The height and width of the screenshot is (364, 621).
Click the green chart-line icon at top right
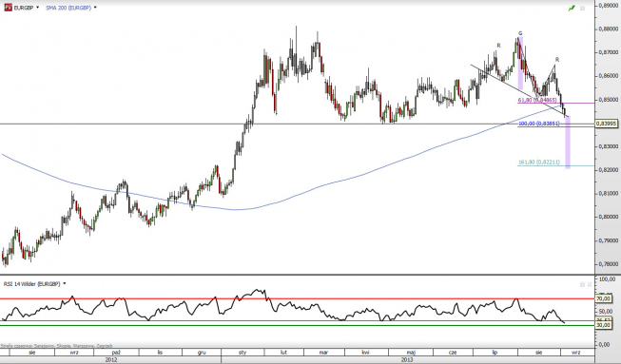pyautogui.click(x=572, y=8)
